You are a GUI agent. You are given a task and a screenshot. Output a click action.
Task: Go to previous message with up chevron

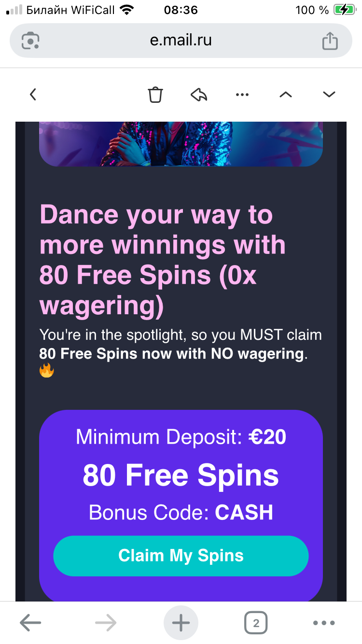(x=286, y=95)
